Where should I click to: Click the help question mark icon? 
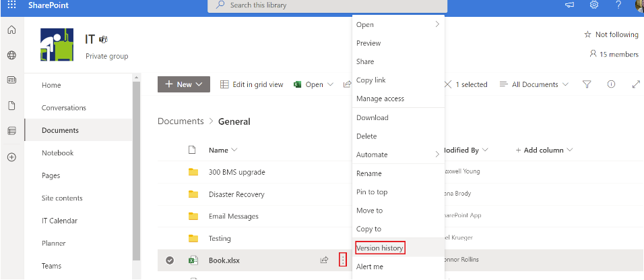[618, 5]
